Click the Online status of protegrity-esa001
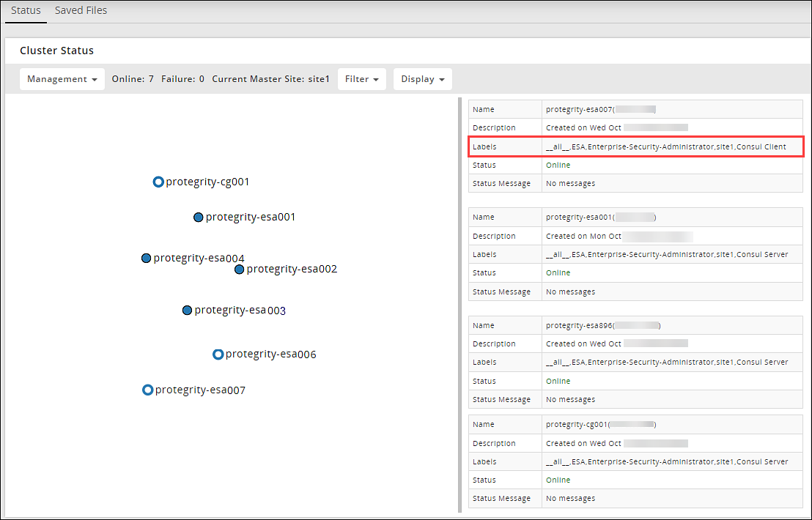The image size is (812, 520). coord(558,273)
